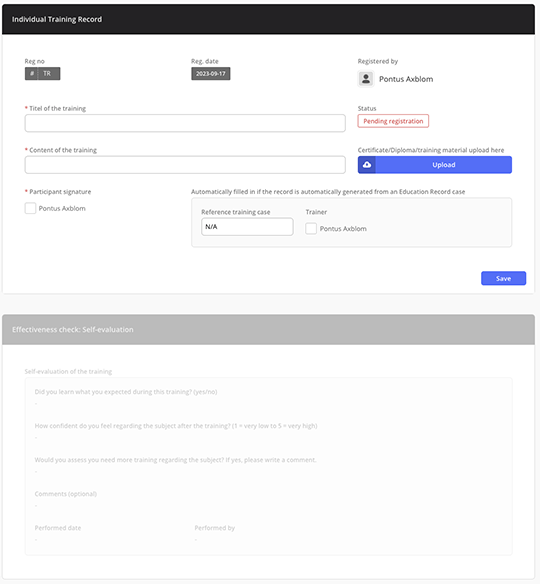Click the Pontus Axblom user avatar icon
This screenshot has height=584, width=540.
(x=366, y=79)
